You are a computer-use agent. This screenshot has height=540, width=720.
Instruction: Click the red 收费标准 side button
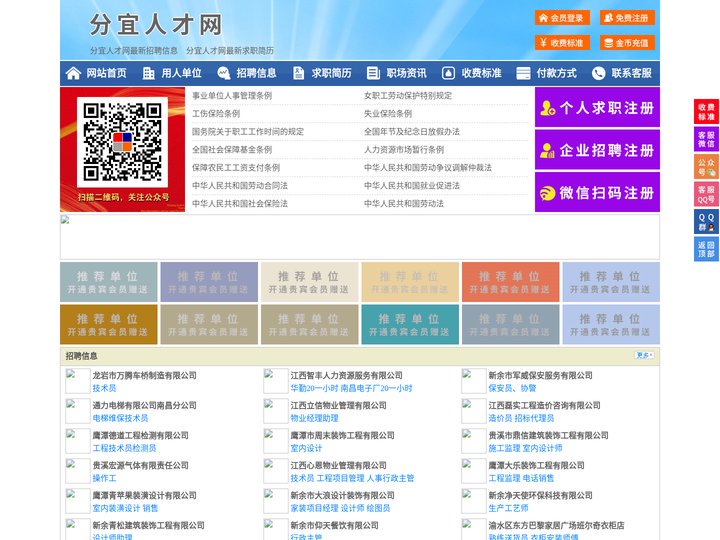706,112
